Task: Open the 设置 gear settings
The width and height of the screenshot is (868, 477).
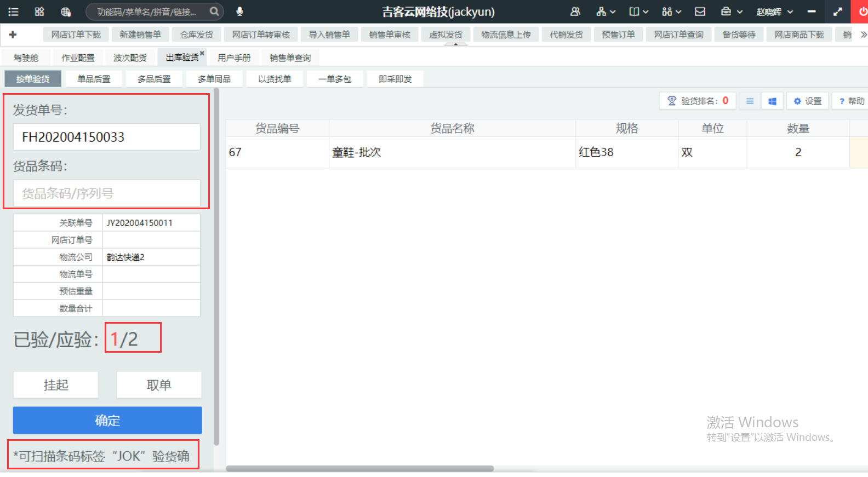Action: [x=808, y=101]
